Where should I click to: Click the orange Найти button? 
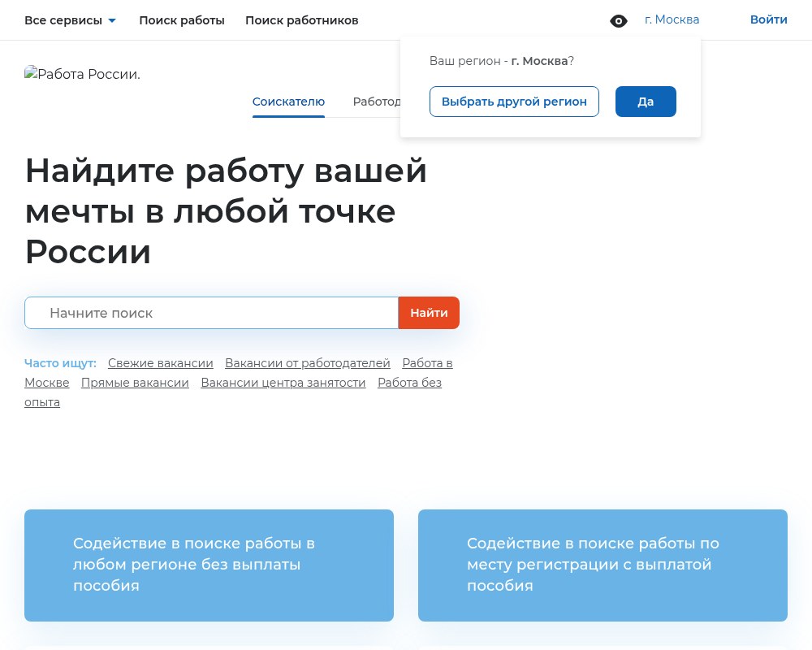coord(429,313)
